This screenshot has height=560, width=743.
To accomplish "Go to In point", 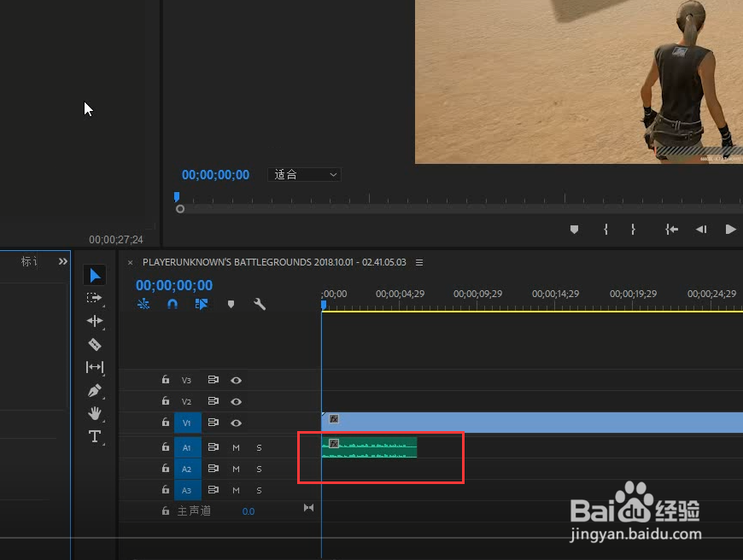I will [x=671, y=230].
